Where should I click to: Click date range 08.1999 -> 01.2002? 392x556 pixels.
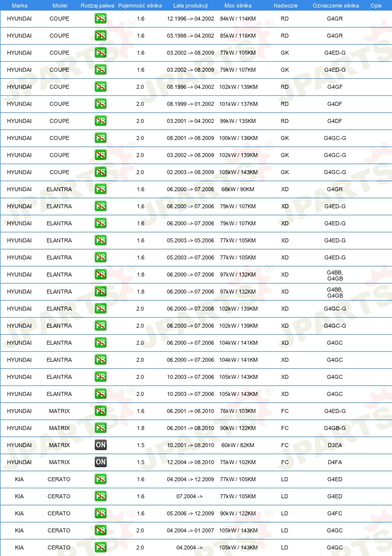pyautogui.click(x=190, y=104)
